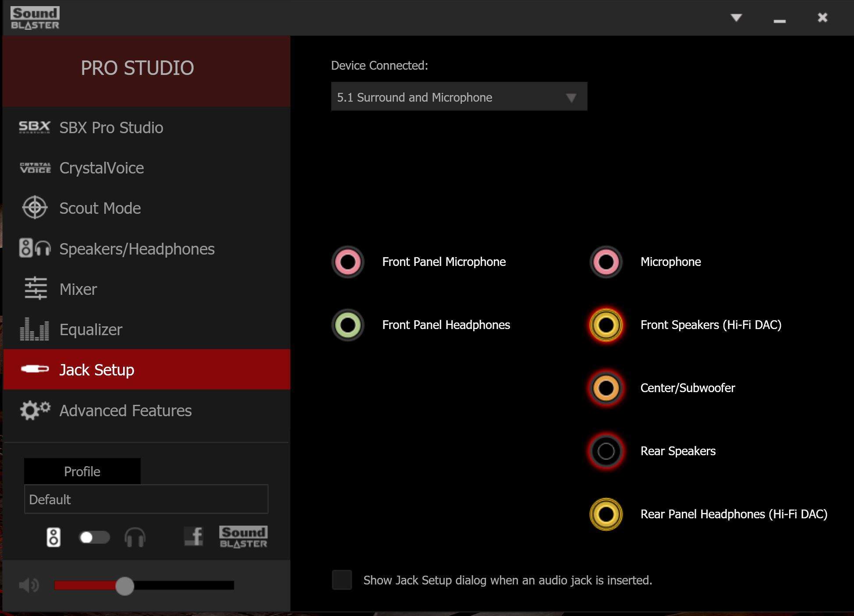Select the Jack Setup menu item
The height and width of the screenshot is (616, 854).
point(146,369)
